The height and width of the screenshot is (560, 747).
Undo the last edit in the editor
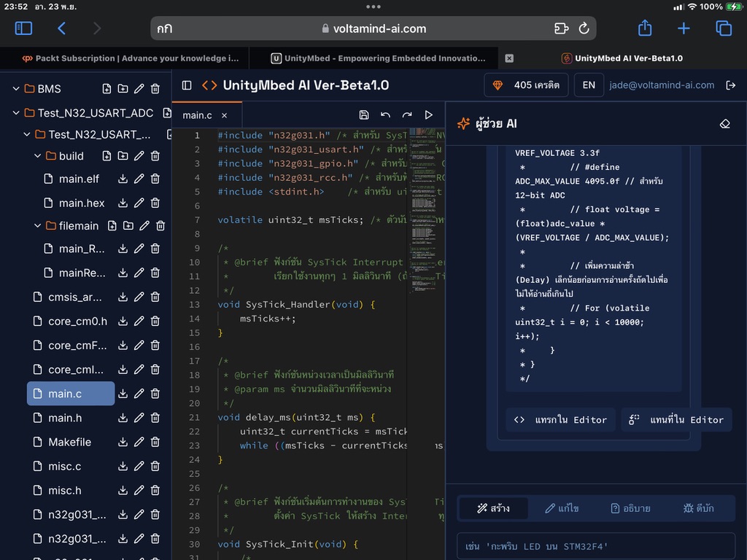[386, 114]
